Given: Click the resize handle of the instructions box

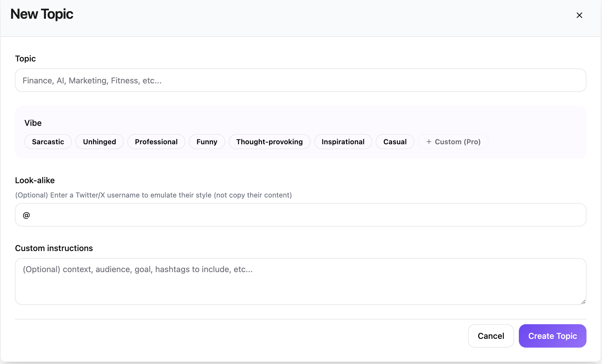Looking at the screenshot, I should pyautogui.click(x=583, y=303).
